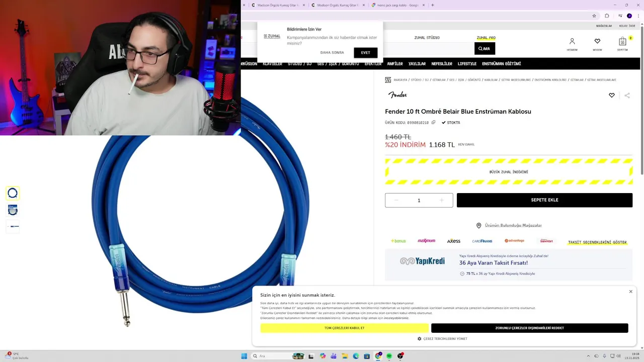644x362 pixels.
Task: Open Efektler category menu
Action: (373, 64)
